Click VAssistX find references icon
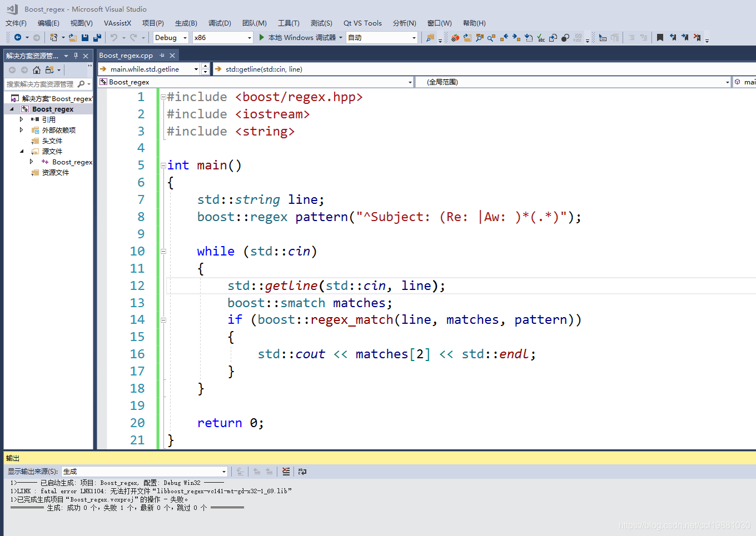Image resolution: width=756 pixels, height=536 pixels. (491, 37)
